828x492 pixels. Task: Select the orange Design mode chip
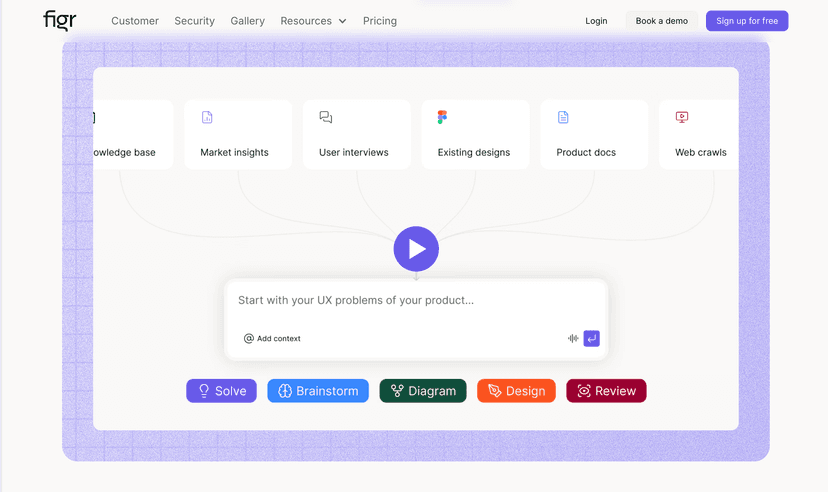pos(516,391)
